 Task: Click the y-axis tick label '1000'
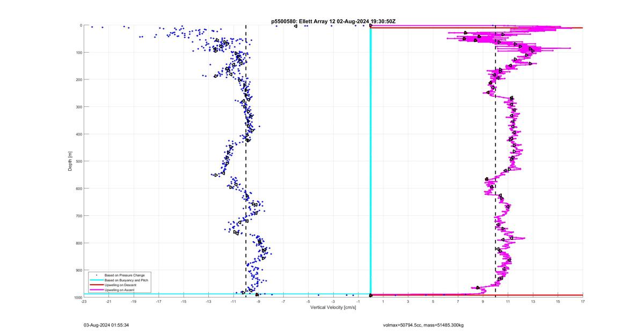(x=77, y=297)
